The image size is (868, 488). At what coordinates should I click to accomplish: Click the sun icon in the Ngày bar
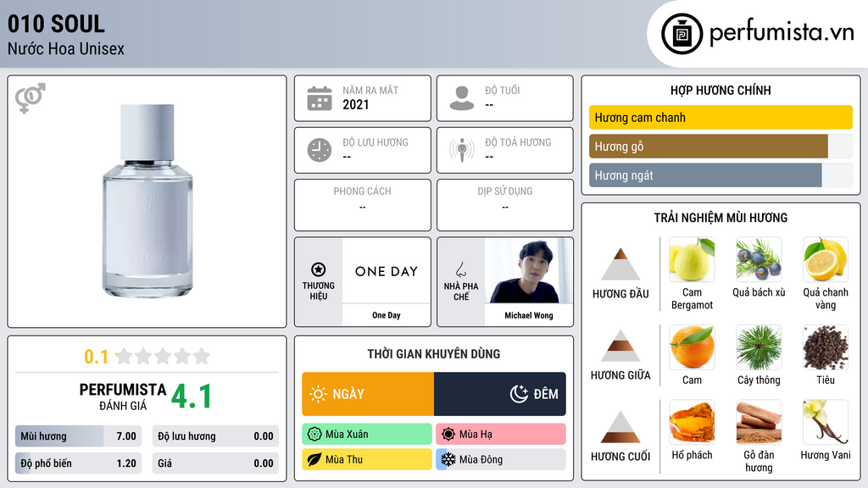coord(318,394)
